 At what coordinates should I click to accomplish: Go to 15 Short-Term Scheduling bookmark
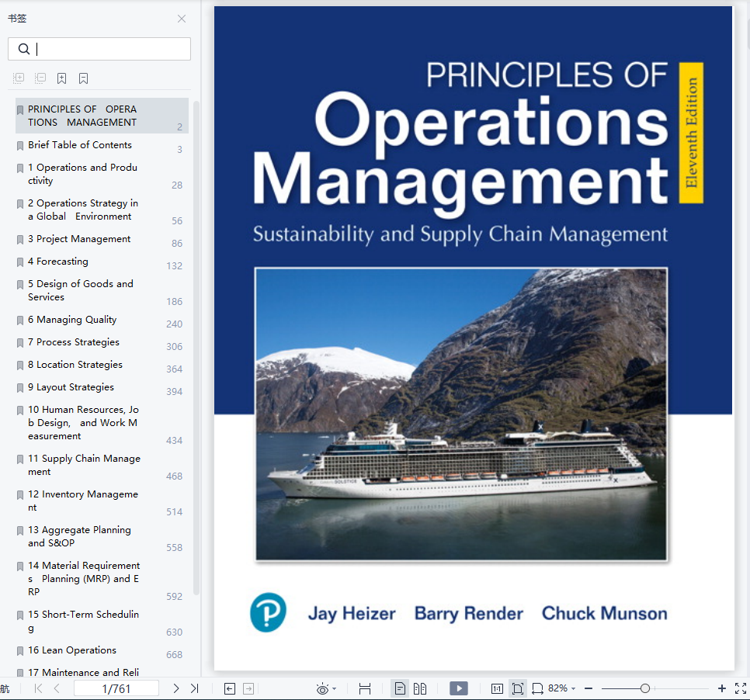(102, 621)
